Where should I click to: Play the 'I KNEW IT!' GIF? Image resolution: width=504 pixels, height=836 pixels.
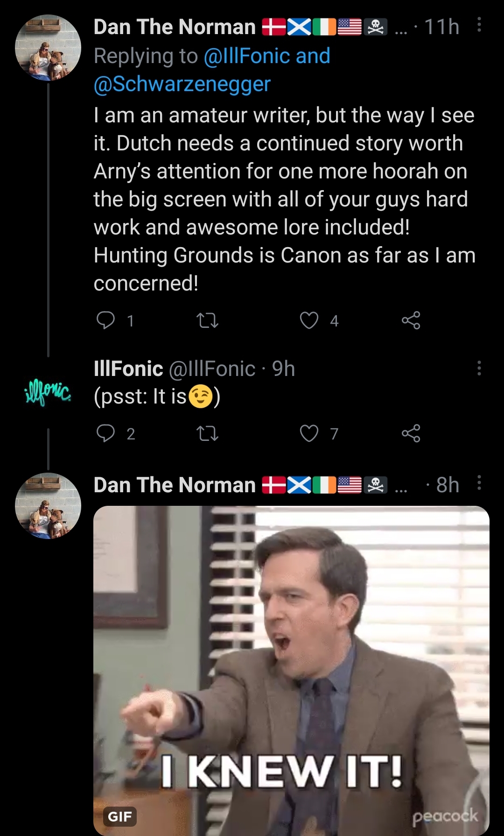tap(291, 654)
